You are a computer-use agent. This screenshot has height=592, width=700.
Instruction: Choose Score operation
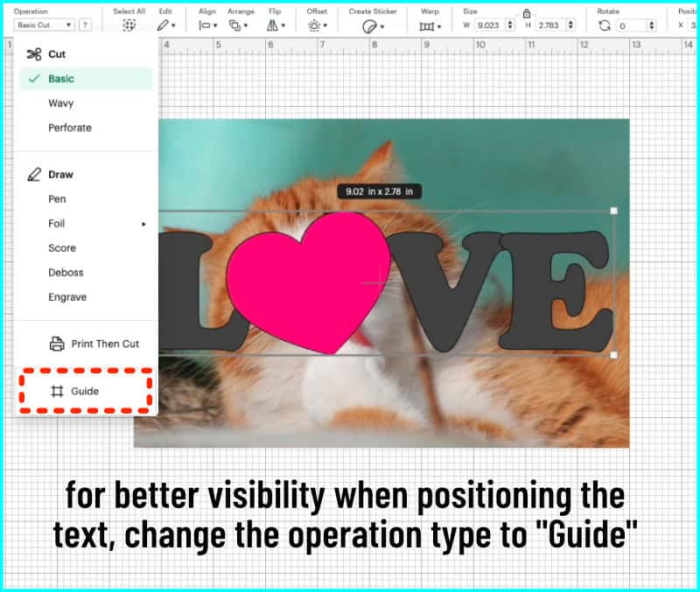click(62, 248)
